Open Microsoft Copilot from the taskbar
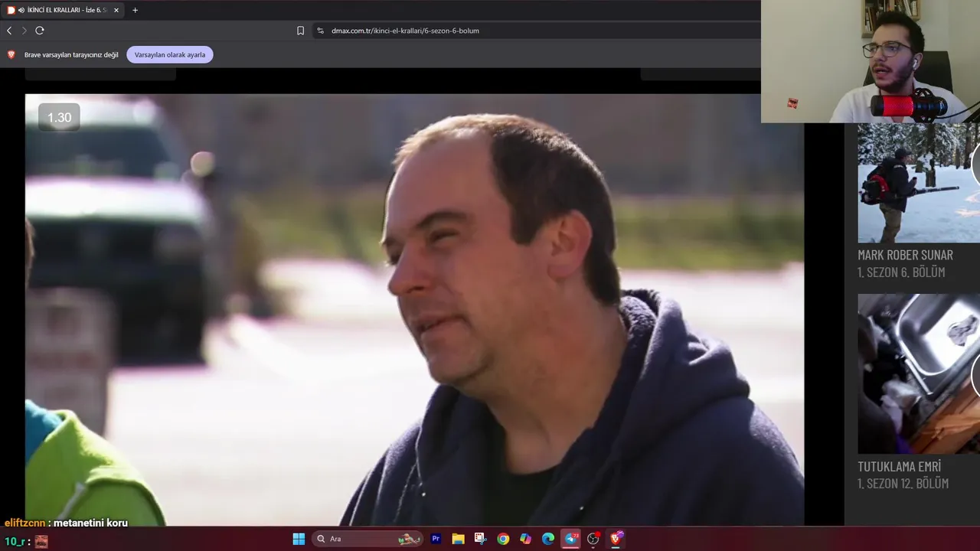Screen dimensions: 980x551 pyautogui.click(x=525, y=539)
